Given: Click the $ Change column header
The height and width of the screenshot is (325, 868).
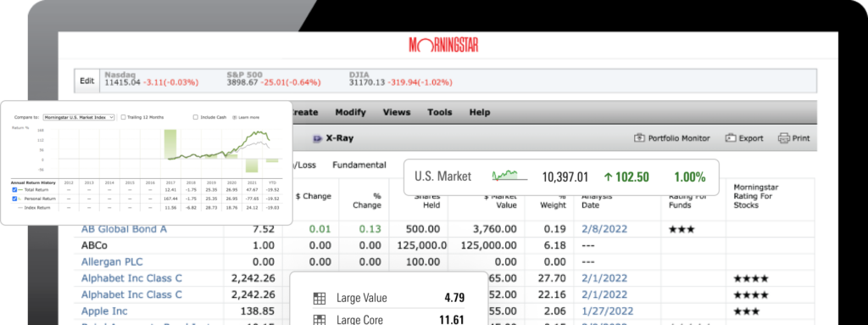Looking at the screenshot, I should (313, 196).
